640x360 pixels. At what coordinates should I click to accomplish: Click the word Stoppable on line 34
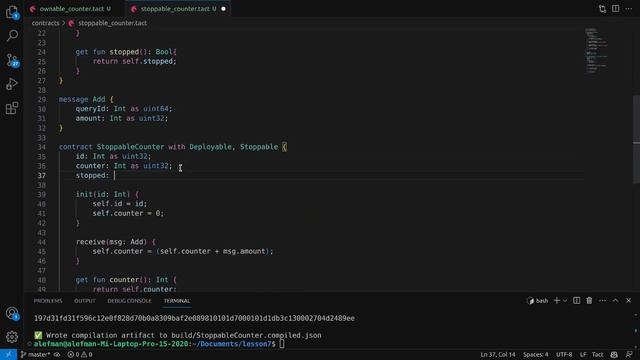pos(259,147)
